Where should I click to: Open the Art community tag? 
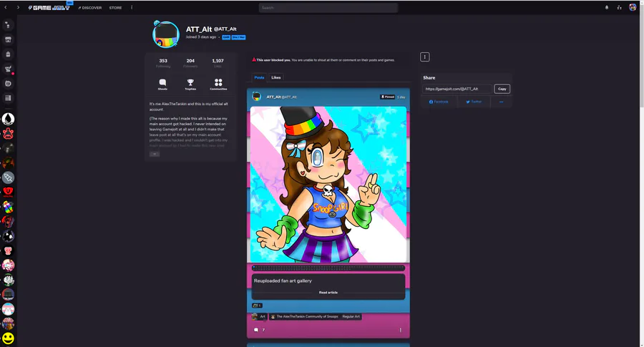(259, 317)
